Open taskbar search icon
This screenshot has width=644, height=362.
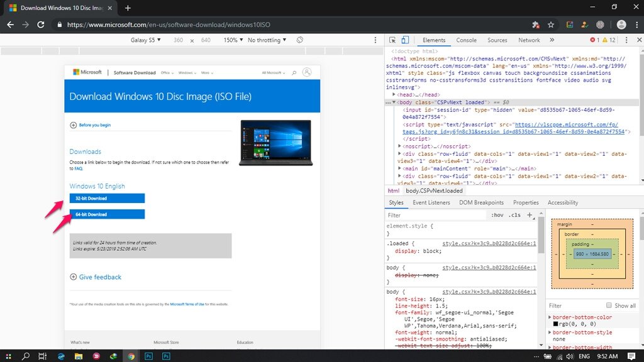tap(25, 356)
